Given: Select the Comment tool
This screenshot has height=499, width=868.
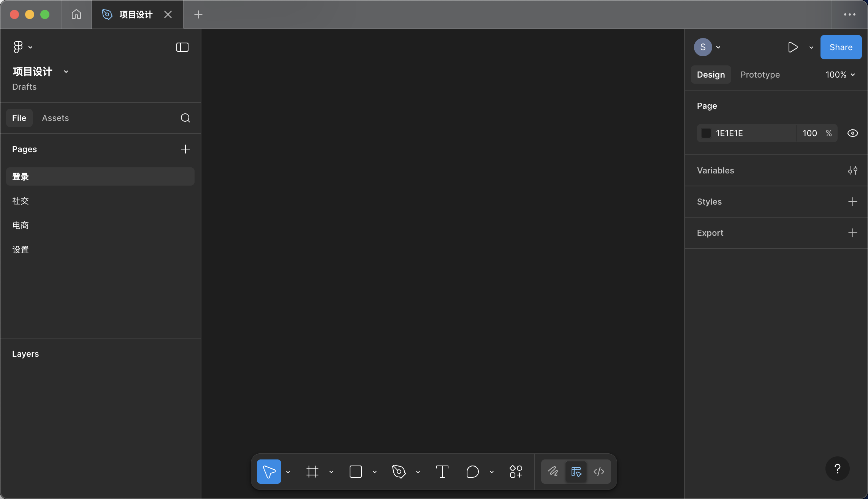Looking at the screenshot, I should point(472,472).
